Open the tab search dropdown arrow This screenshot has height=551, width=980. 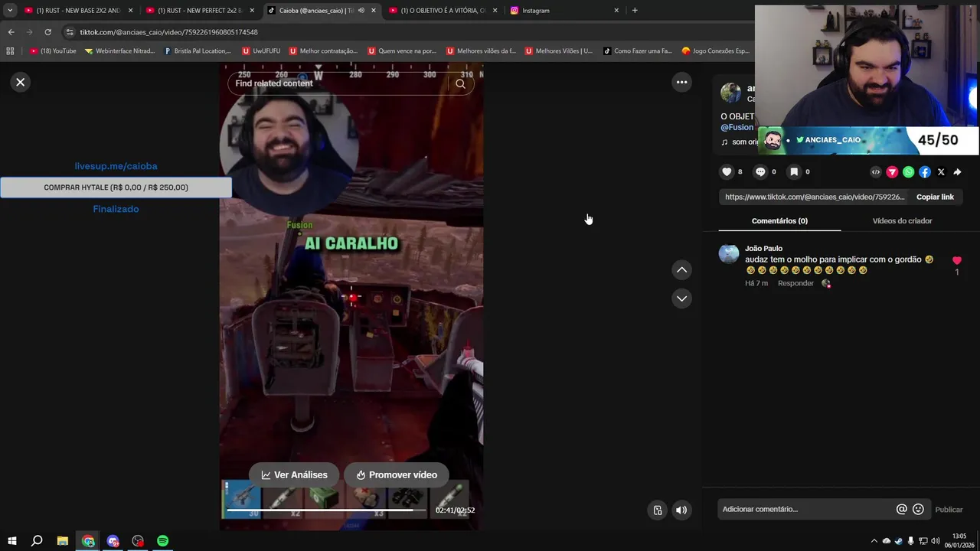(9, 11)
